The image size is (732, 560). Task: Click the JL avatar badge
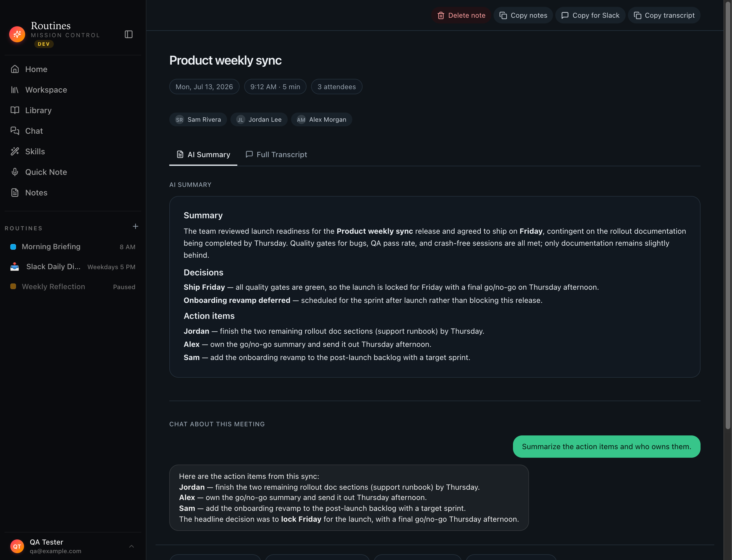click(x=240, y=120)
